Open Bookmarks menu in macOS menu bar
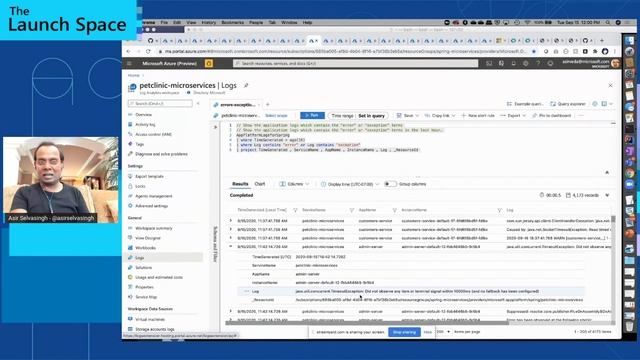The image size is (640, 360). click(232, 22)
